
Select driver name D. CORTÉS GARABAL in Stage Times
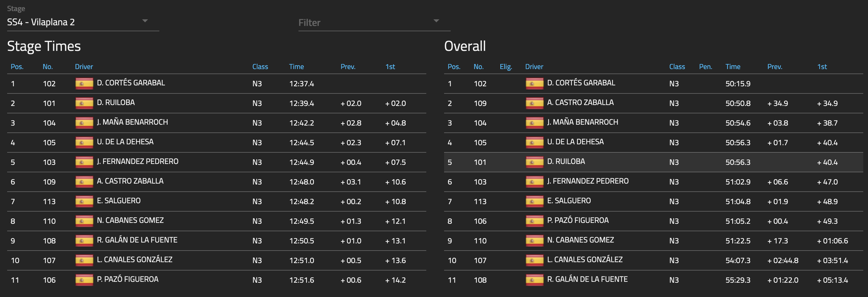tap(131, 83)
